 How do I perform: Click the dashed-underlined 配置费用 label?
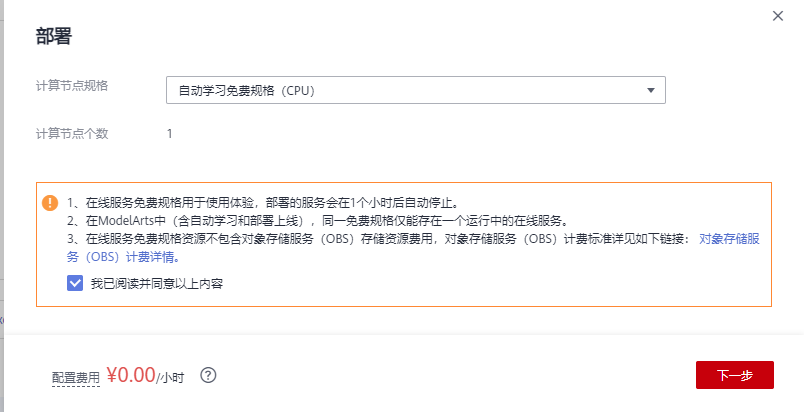tap(76, 377)
